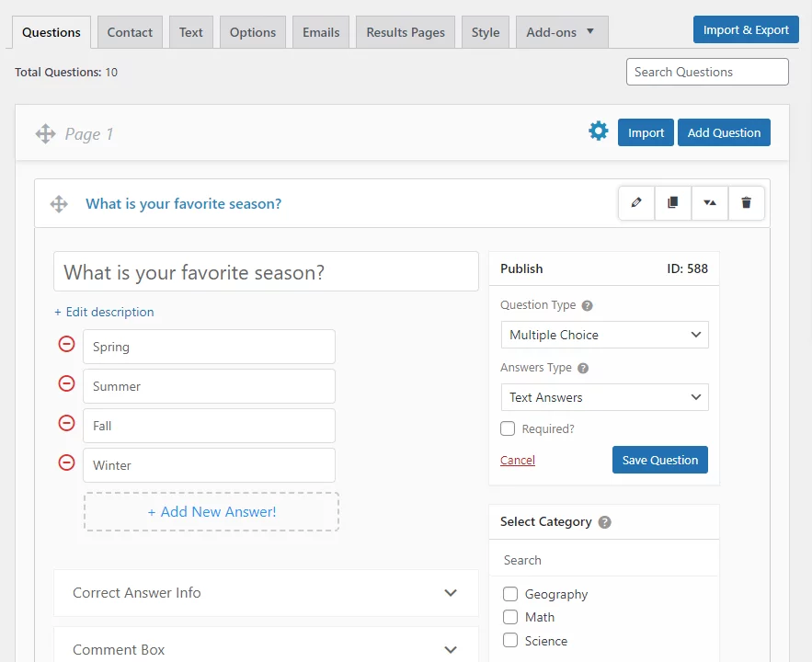Click + Add New Answer!
This screenshot has height=662, width=812.
(x=212, y=511)
